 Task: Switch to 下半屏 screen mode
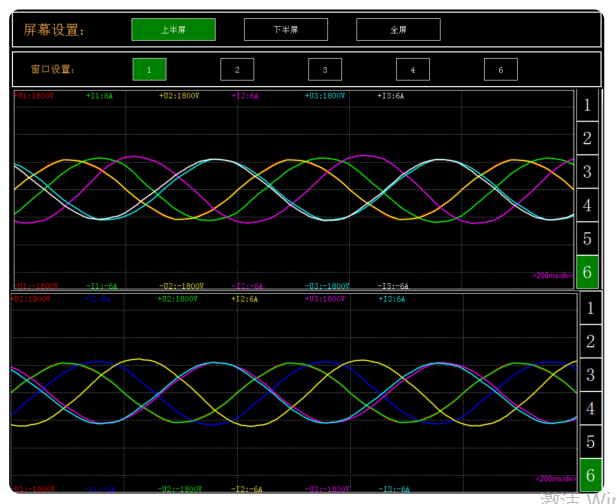click(x=285, y=30)
